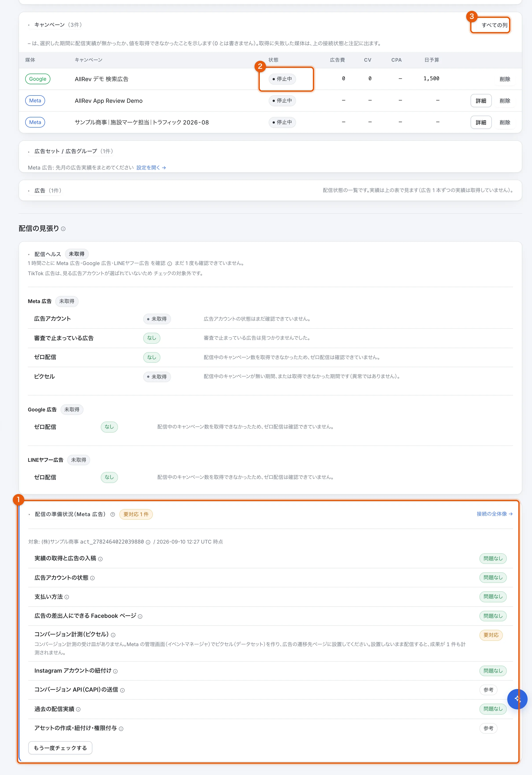Image resolution: width=532 pixels, height=775 pixels.
Task: Delete the AllRev デモ 検索広告 campaign
Action: click(505, 79)
